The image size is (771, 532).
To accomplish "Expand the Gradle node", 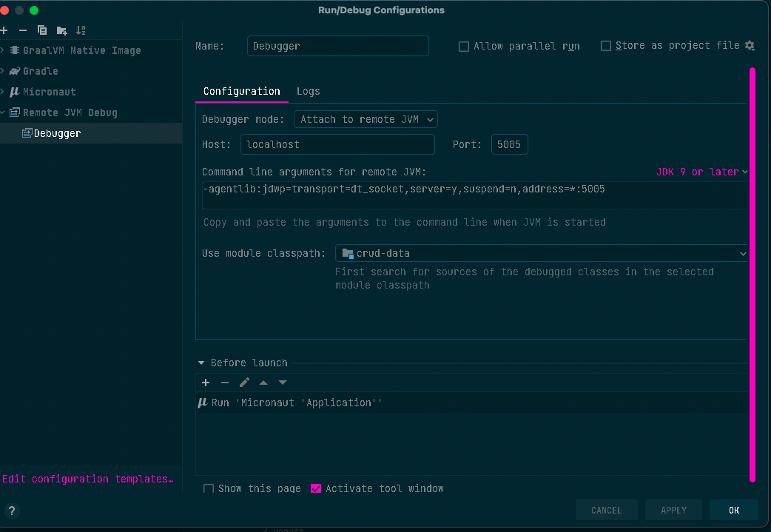I will click(2, 71).
